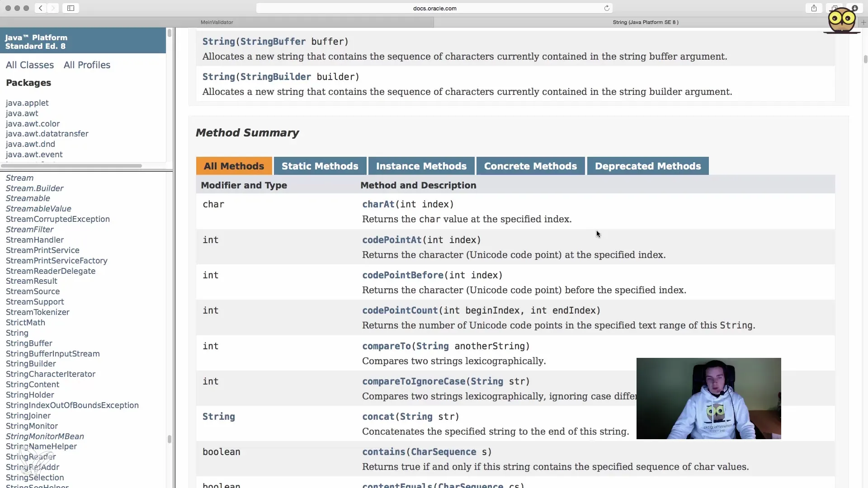Open the Share menu icon
This screenshot has height=488, width=868.
[814, 8]
